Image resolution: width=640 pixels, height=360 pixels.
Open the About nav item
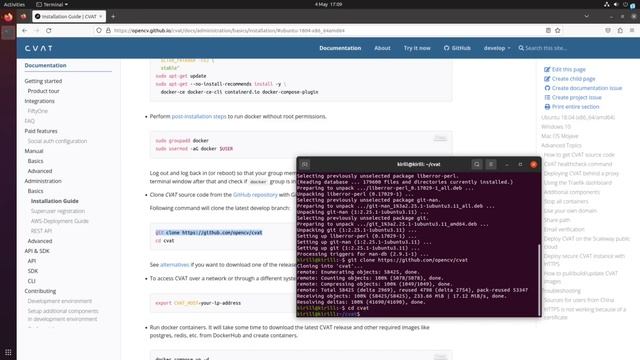tap(382, 48)
